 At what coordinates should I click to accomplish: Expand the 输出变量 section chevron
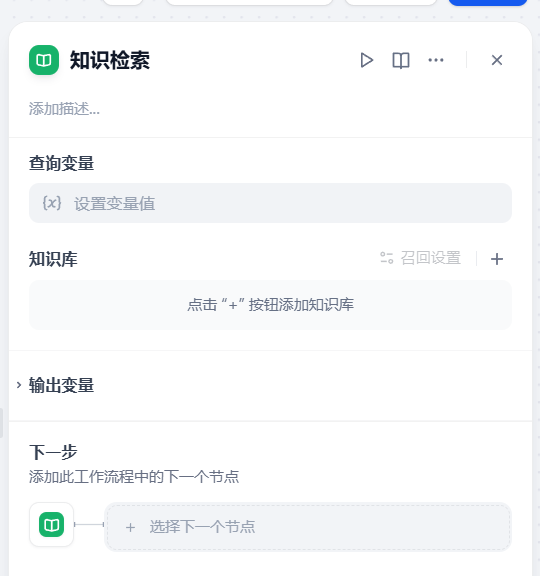(x=19, y=385)
